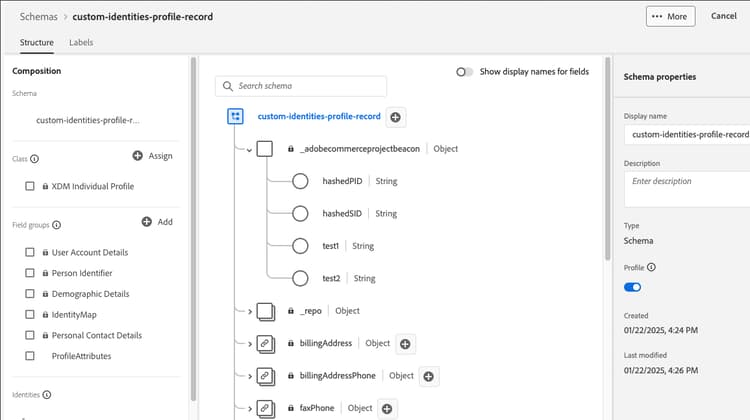
Task: Click the plus icon next to billingAddress
Action: coord(405,344)
